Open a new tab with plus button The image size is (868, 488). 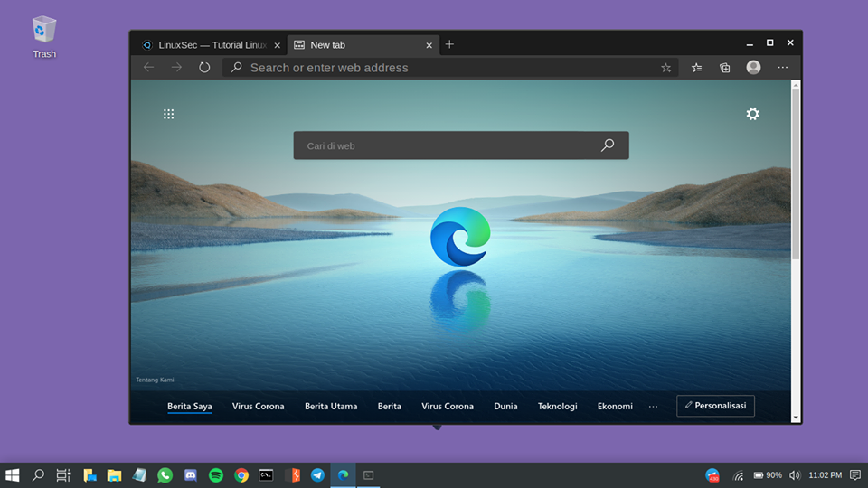click(x=449, y=44)
